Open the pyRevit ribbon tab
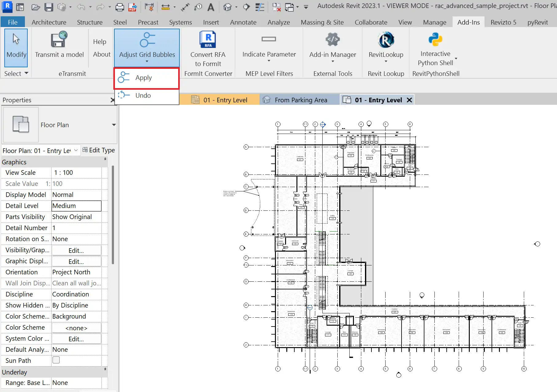The image size is (557, 392). [538, 22]
